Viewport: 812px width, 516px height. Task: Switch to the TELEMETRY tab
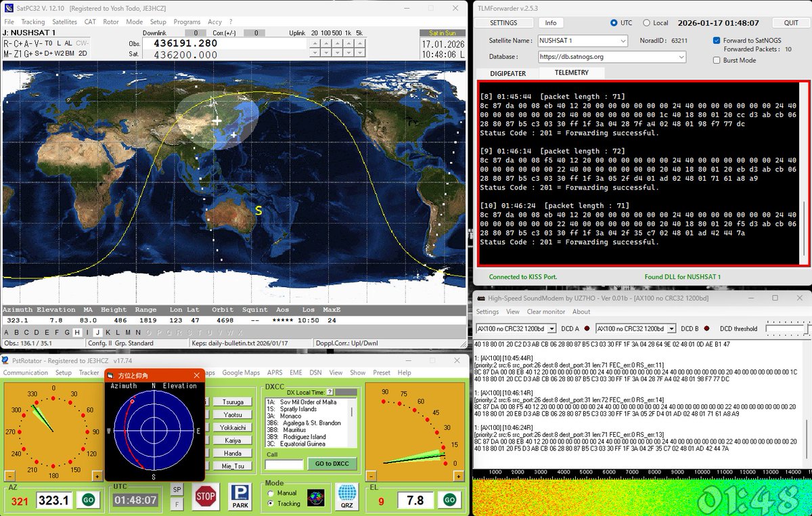pyautogui.click(x=572, y=72)
